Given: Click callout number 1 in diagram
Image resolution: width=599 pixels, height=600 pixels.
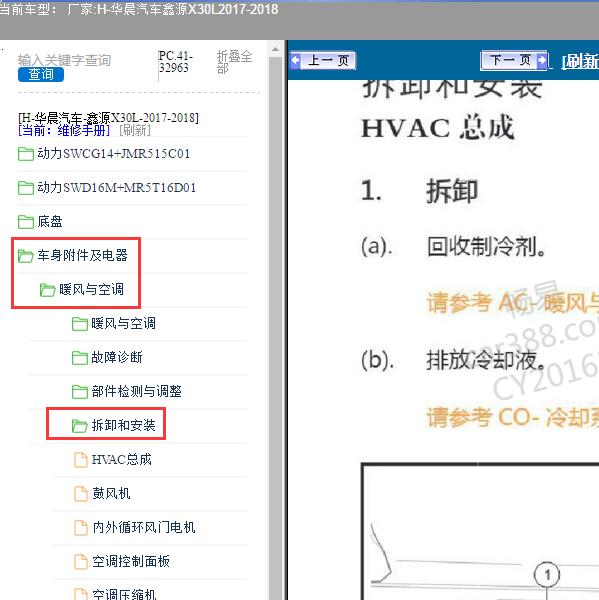Looking at the screenshot, I should pyautogui.click(x=547, y=574).
